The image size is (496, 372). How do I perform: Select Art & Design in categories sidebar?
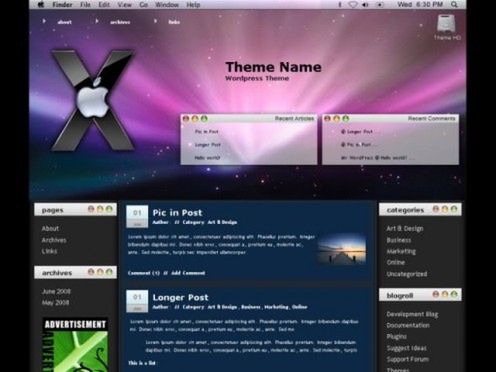click(405, 228)
